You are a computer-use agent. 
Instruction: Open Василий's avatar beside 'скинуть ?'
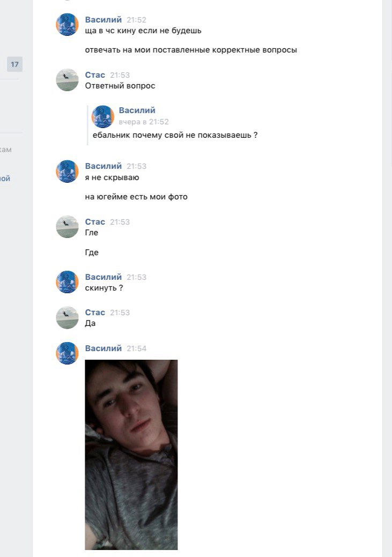coord(67,282)
